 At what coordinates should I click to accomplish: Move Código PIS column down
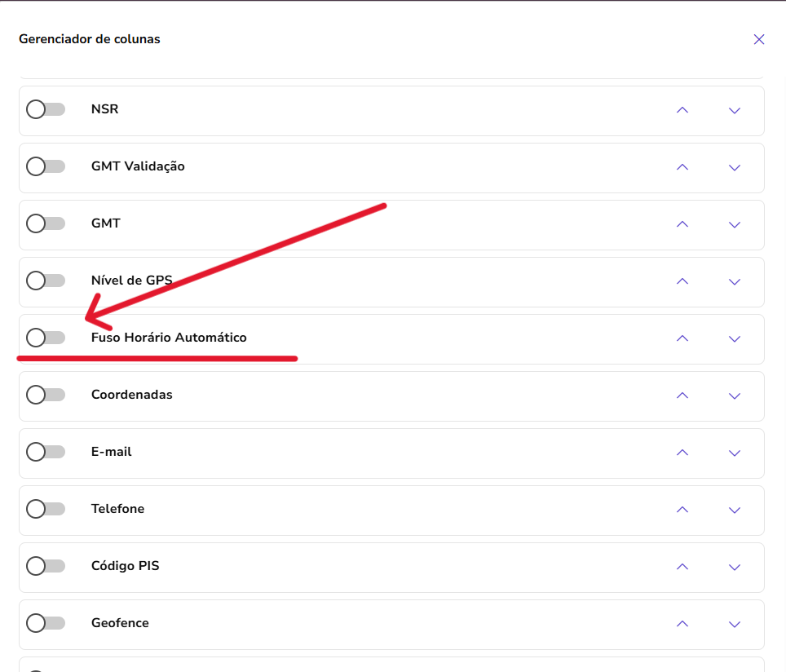(735, 567)
